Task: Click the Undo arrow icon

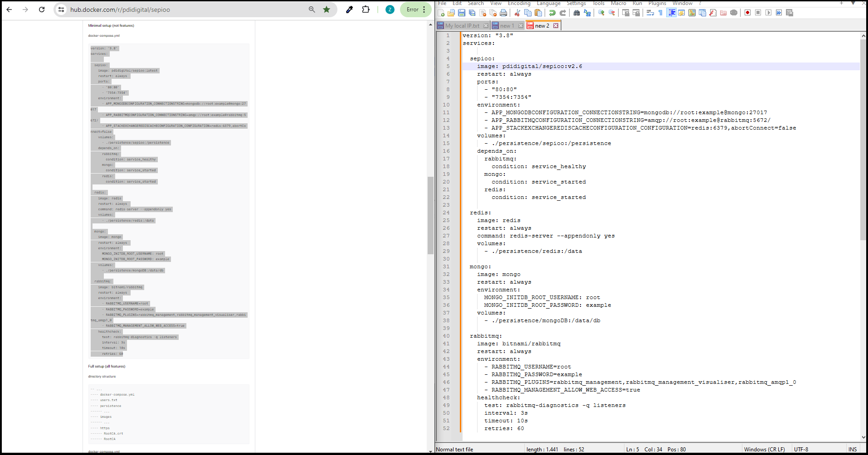Action: tap(552, 13)
